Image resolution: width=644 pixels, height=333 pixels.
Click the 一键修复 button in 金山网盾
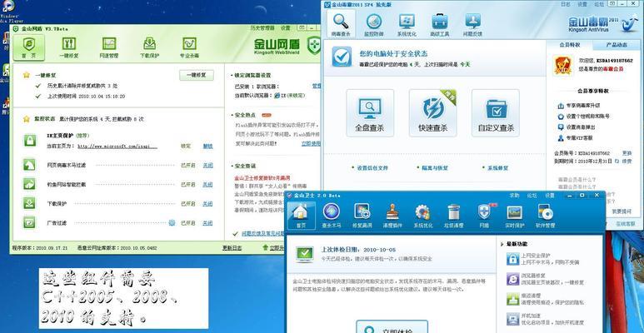(x=197, y=75)
